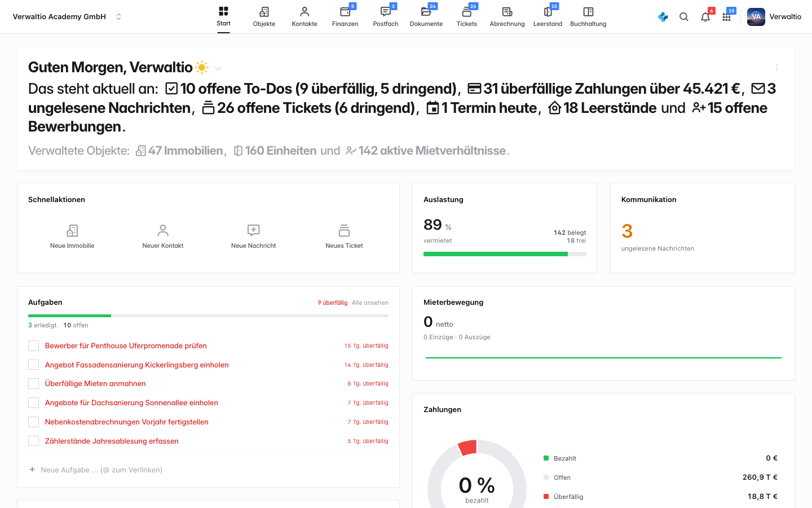This screenshot has height=508, width=812.
Task: Tick the Überfällige Mieten anmahnen checkbox
Action: (x=34, y=384)
